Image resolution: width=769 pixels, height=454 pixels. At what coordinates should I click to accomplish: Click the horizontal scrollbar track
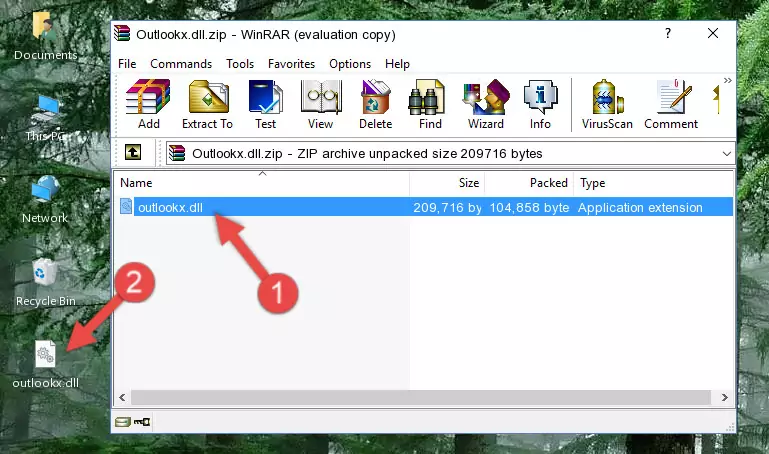tap(420, 398)
